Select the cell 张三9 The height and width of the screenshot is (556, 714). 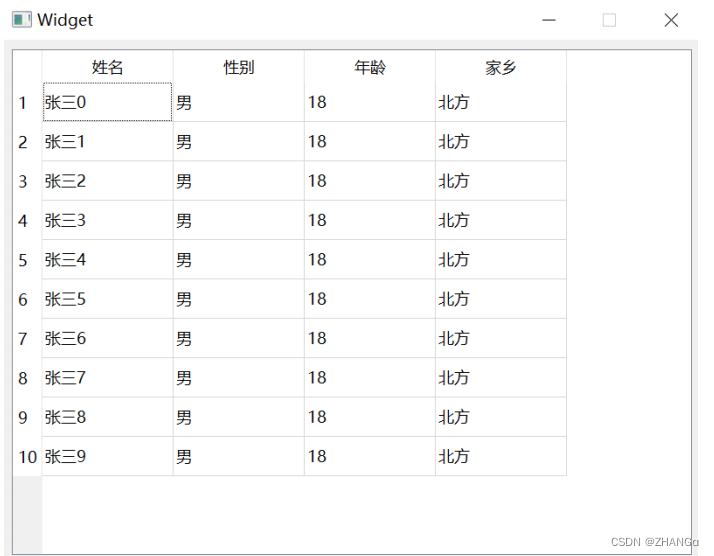pyautogui.click(x=107, y=457)
